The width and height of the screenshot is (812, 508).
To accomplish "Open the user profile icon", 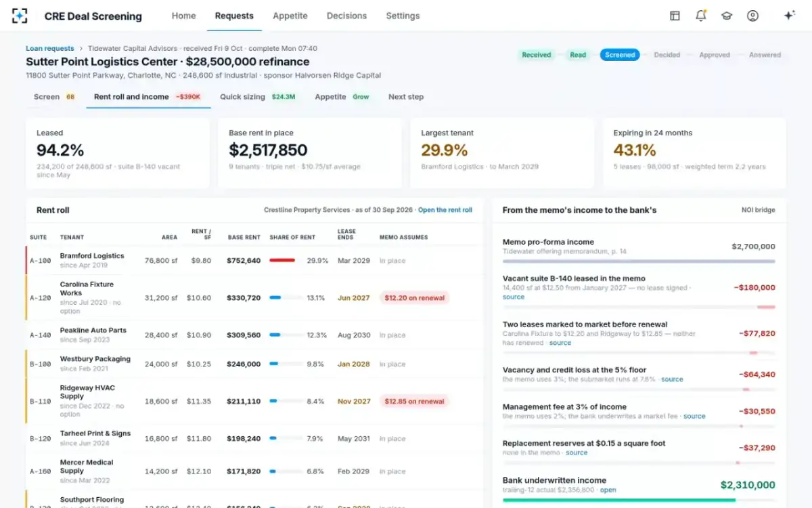I will [x=752, y=16].
